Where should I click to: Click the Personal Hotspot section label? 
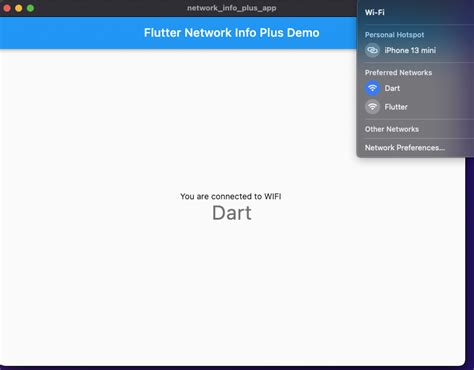(394, 35)
